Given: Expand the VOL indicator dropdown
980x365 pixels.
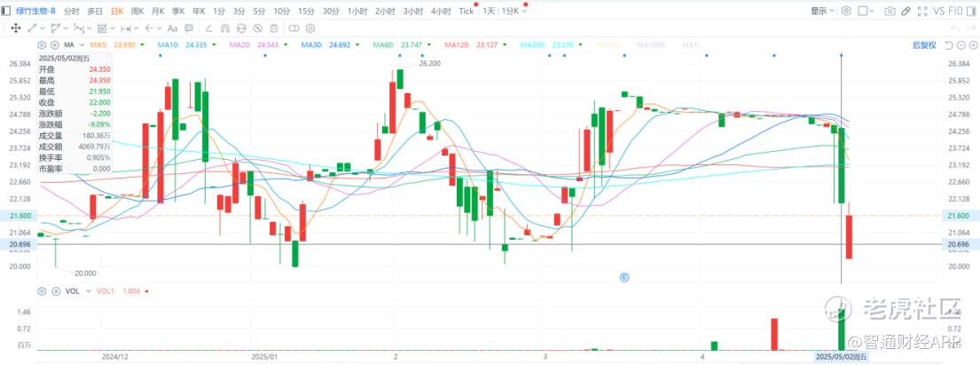Looking at the screenshot, I should pyautogui.click(x=88, y=291).
